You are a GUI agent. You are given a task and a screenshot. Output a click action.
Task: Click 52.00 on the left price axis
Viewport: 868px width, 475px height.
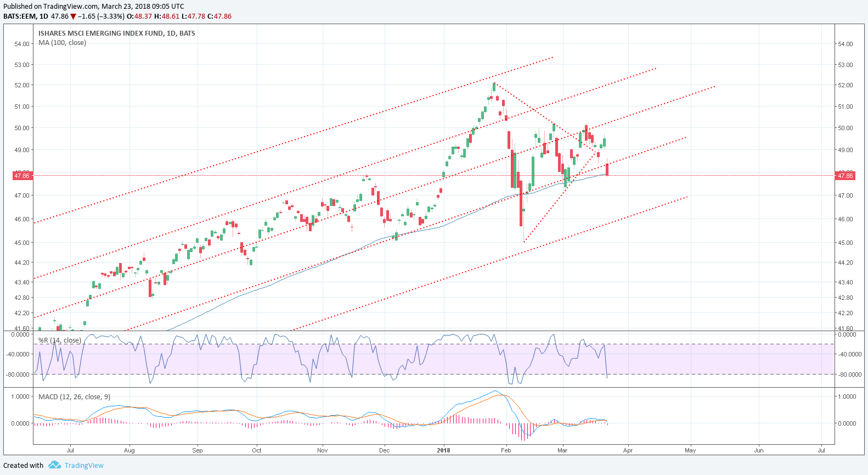point(22,85)
